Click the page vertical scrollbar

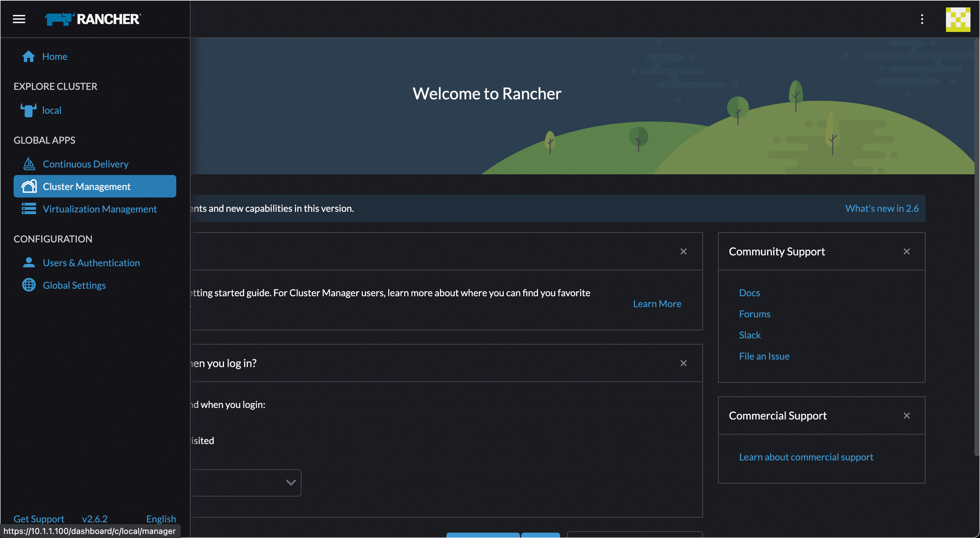tap(977, 245)
